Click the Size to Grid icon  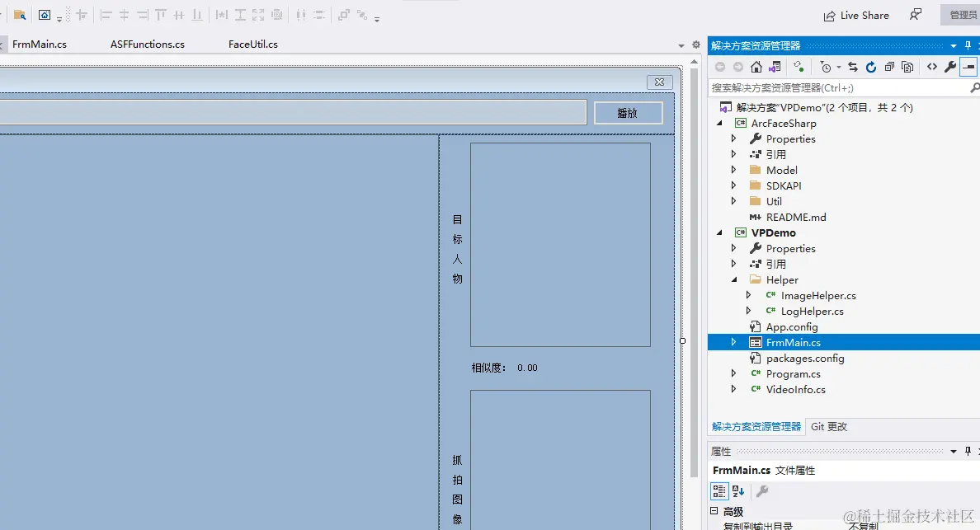(x=277, y=15)
